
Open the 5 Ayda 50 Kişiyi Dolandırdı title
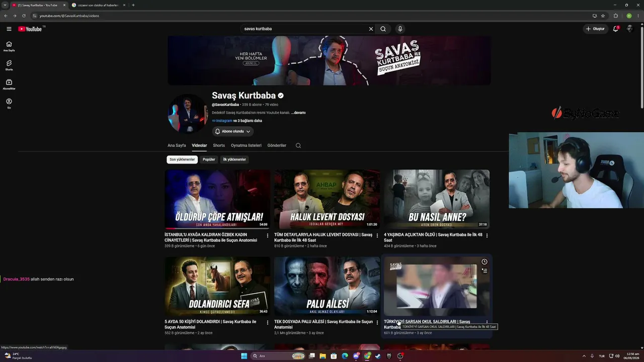coord(210,324)
